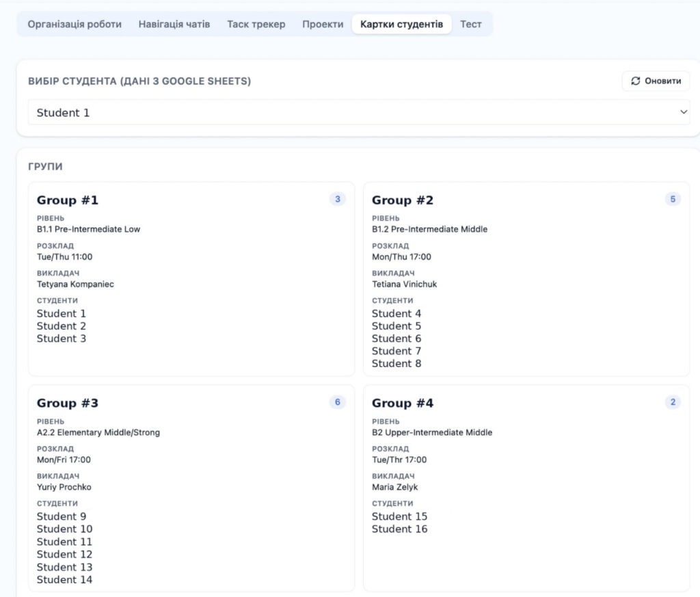The width and height of the screenshot is (700, 597).
Task: Click the level B1.2 Pre-Intermediate Middle
Action: point(429,229)
